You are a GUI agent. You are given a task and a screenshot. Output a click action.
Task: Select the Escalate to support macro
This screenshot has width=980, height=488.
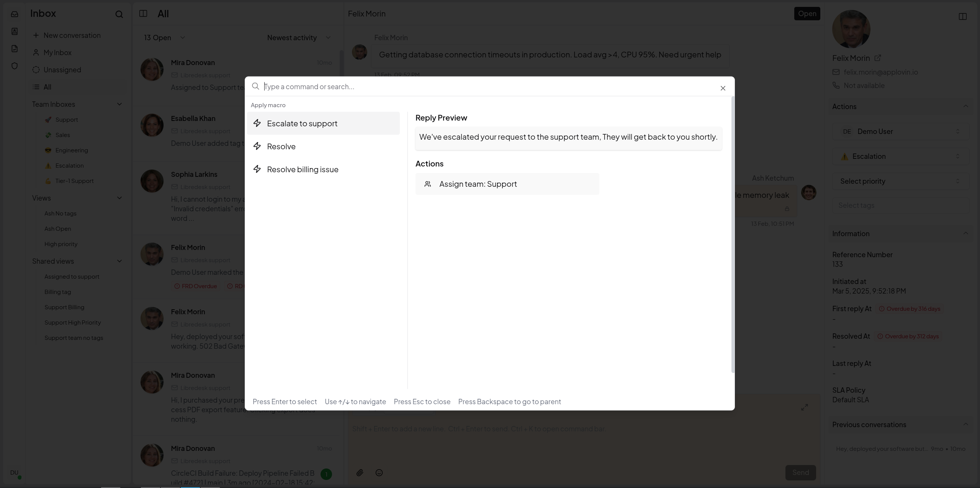[302, 124]
